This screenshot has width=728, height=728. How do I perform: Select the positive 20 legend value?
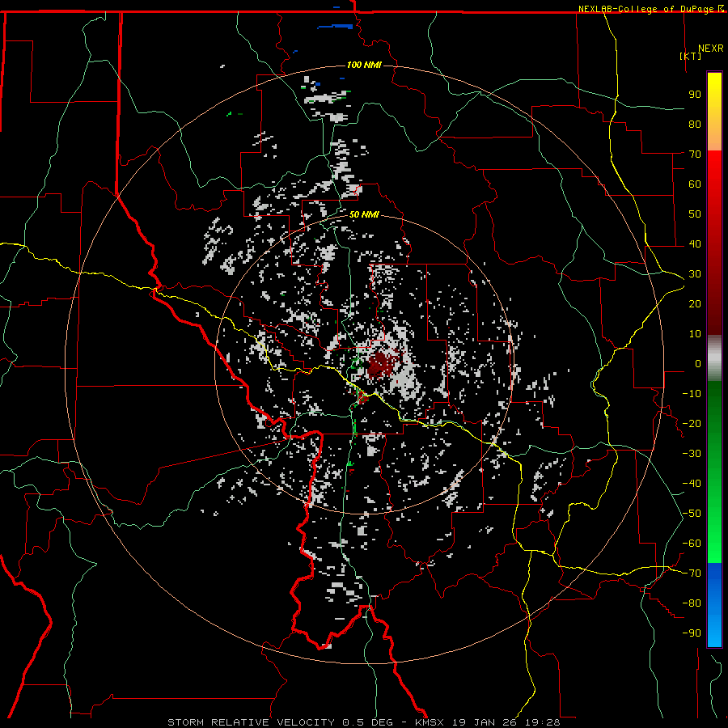pos(695,304)
